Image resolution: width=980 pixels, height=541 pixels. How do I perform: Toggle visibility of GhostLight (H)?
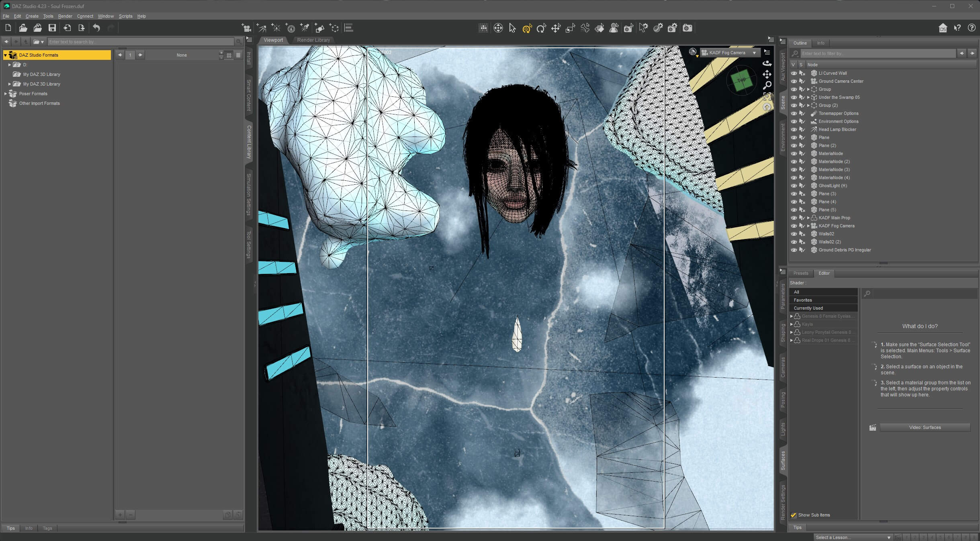point(794,186)
